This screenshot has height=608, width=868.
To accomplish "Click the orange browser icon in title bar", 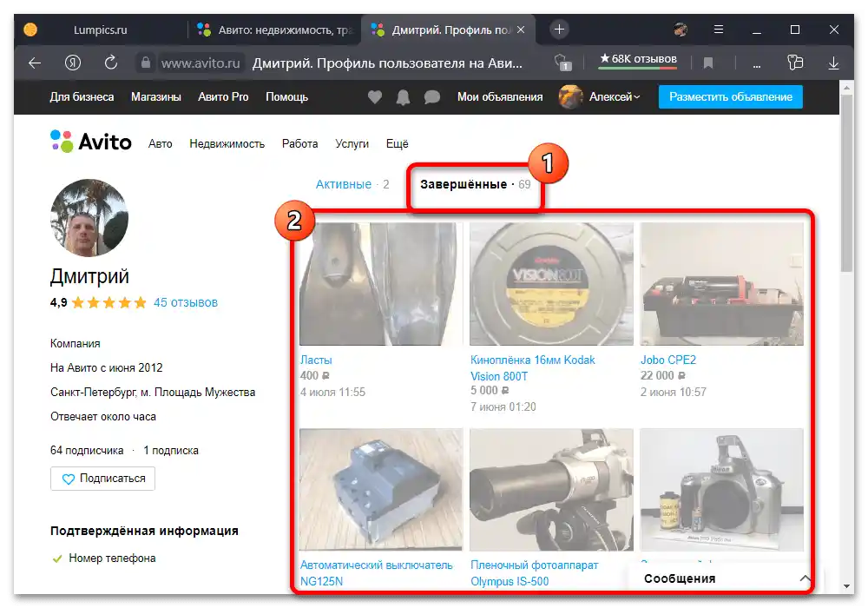I will (x=30, y=30).
